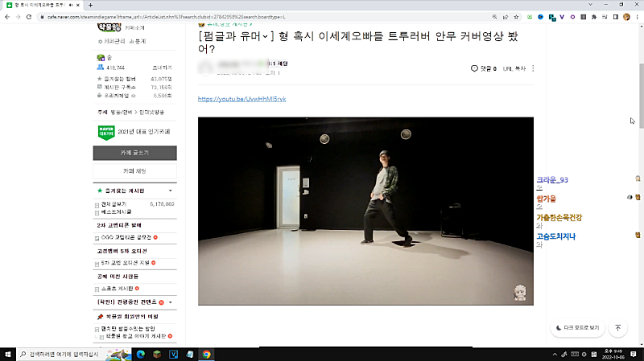Open the youtu.be video link
This screenshot has width=644, height=361.
(x=242, y=99)
